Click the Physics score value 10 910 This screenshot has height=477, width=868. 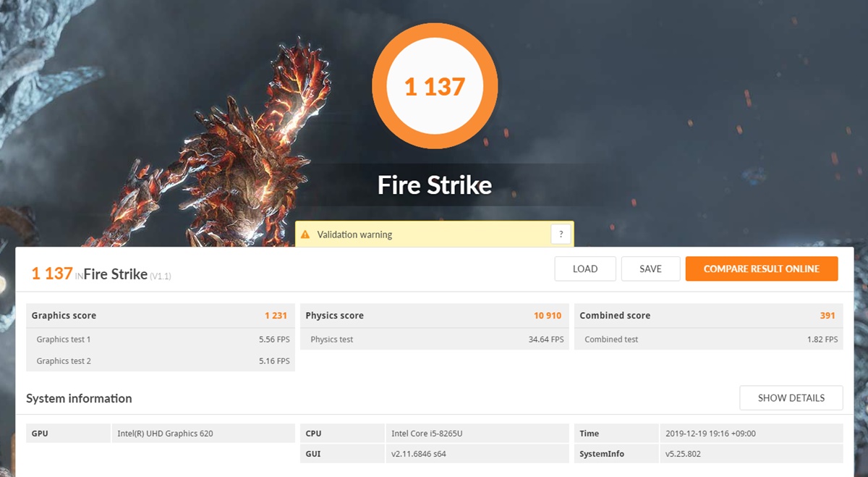(548, 316)
